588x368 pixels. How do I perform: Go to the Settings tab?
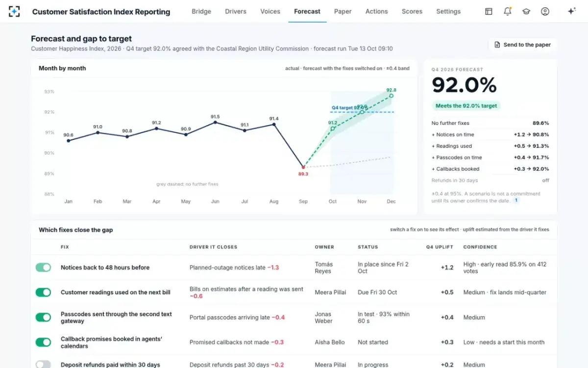[448, 11]
